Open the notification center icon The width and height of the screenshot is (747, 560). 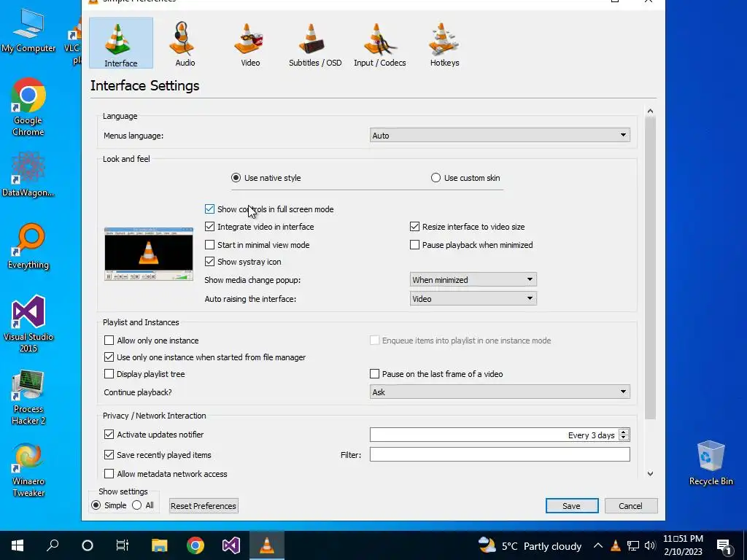pyautogui.click(x=724, y=546)
